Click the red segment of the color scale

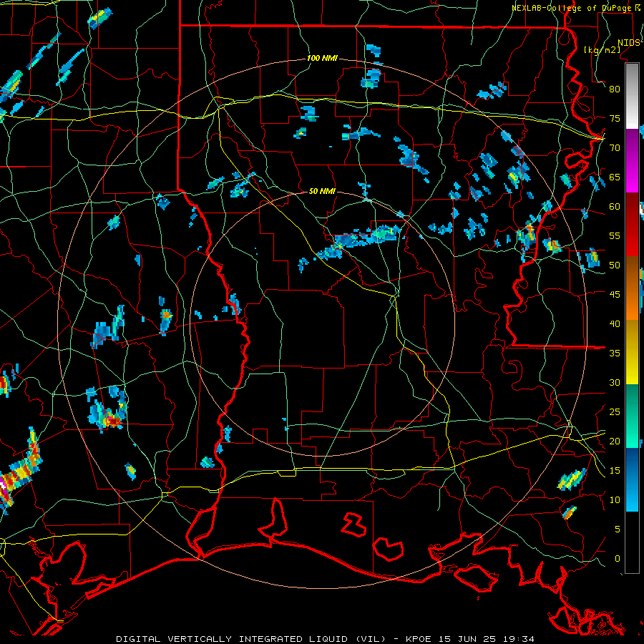coord(633,225)
